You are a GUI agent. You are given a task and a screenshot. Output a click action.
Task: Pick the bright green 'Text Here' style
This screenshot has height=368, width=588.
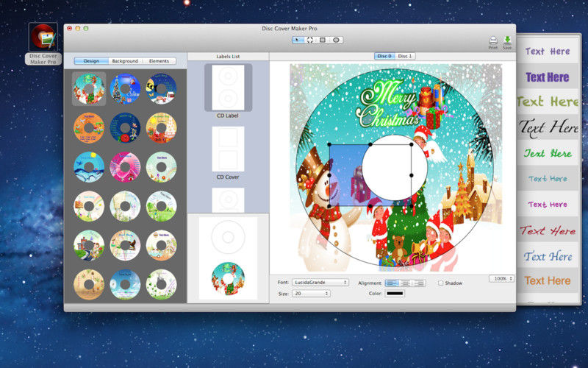click(548, 153)
